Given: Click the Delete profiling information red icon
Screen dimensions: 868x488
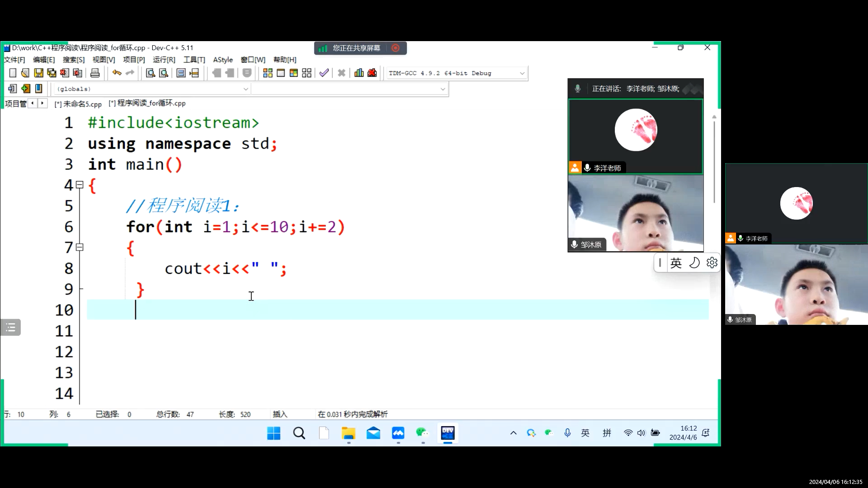Looking at the screenshot, I should point(372,73).
